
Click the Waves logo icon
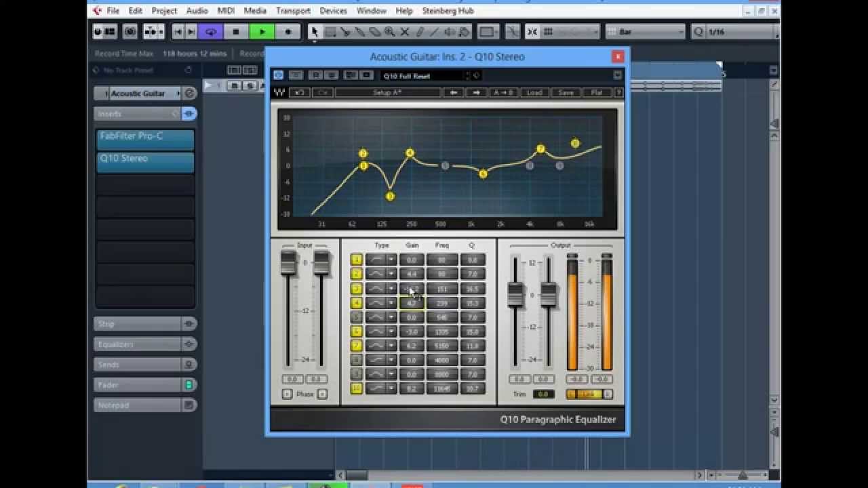(x=279, y=92)
